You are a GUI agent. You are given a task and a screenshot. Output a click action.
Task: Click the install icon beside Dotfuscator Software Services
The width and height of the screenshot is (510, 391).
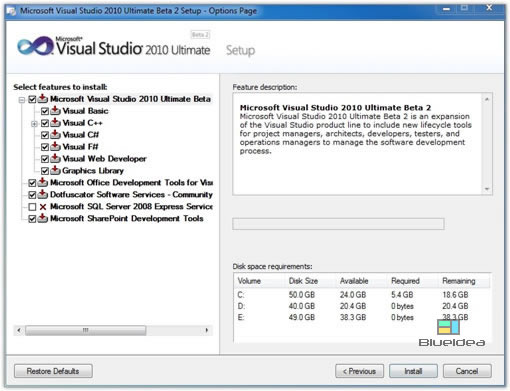coord(43,194)
